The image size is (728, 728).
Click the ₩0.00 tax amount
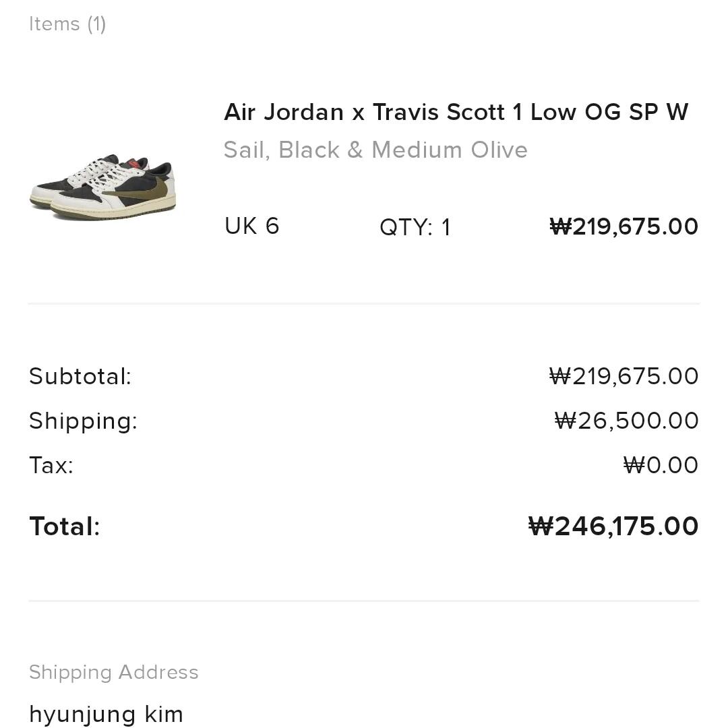click(x=661, y=465)
